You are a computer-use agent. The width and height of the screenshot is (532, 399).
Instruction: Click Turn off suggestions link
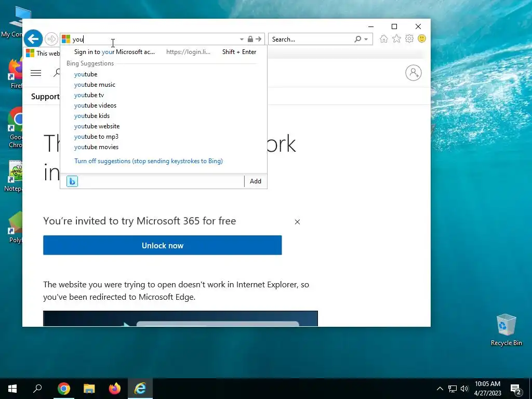click(x=149, y=161)
